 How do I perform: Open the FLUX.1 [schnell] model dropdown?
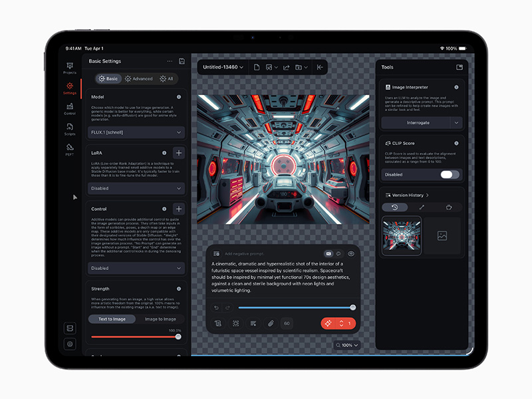click(x=137, y=132)
